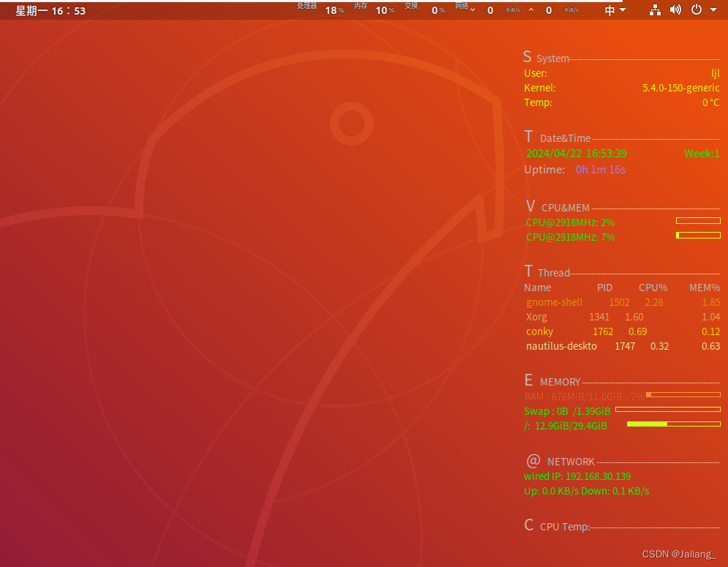Click the kernel version 5.4.0-150-generic

680,88
